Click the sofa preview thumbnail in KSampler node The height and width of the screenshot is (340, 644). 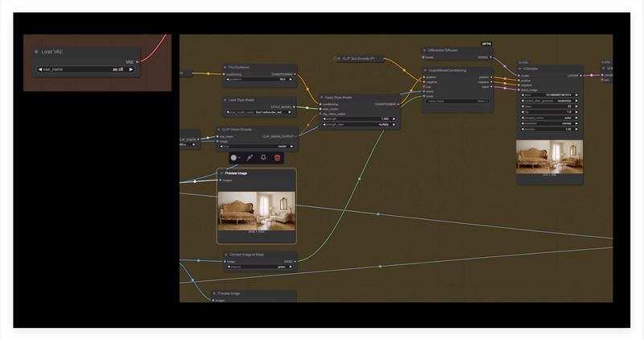click(x=550, y=156)
